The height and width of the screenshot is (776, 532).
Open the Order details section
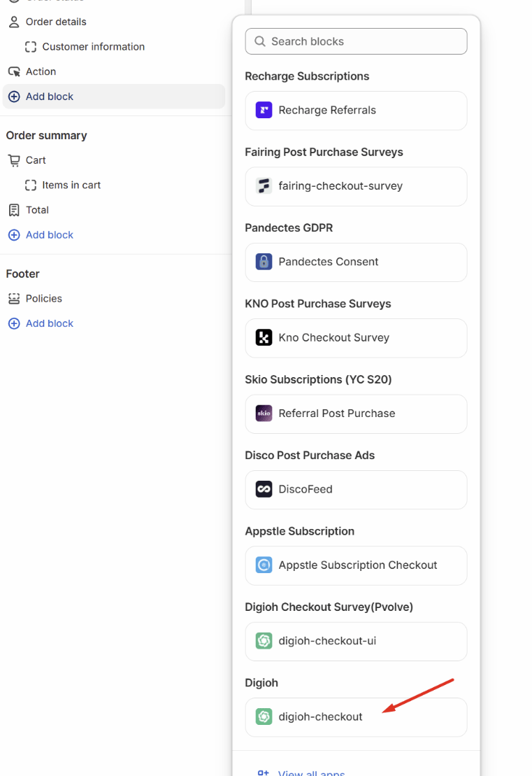coord(56,22)
